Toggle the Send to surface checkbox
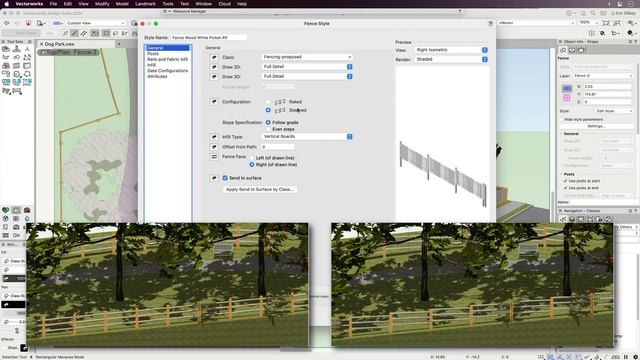The height and width of the screenshot is (360, 640). 225,178
